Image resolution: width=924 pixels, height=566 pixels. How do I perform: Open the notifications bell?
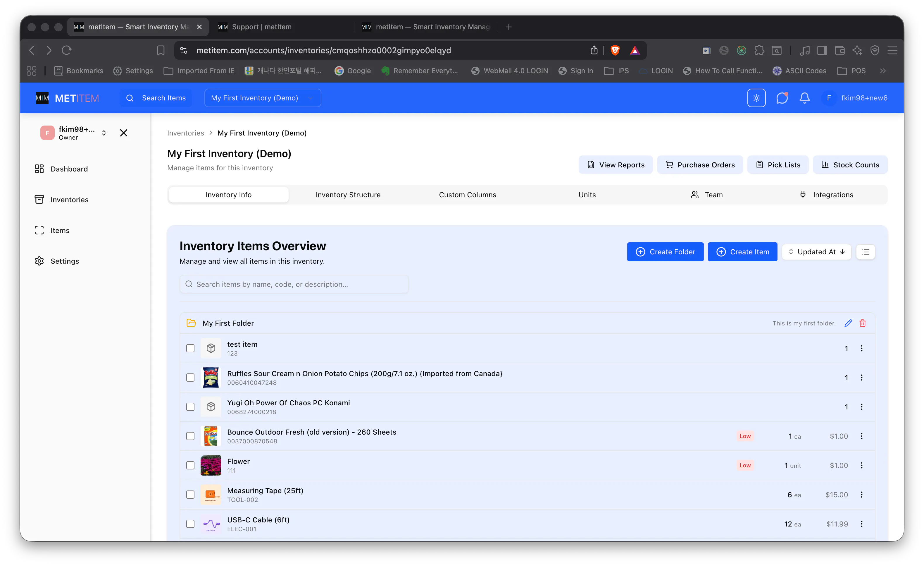(804, 98)
